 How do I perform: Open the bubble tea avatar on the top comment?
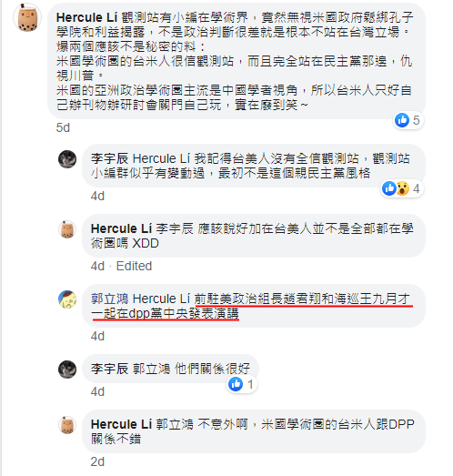tap(27, 17)
